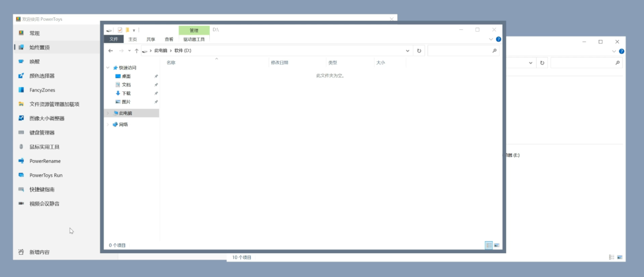This screenshot has height=277, width=644.
Task: Switch to the 查看 view ribbon tab
Action: (169, 39)
